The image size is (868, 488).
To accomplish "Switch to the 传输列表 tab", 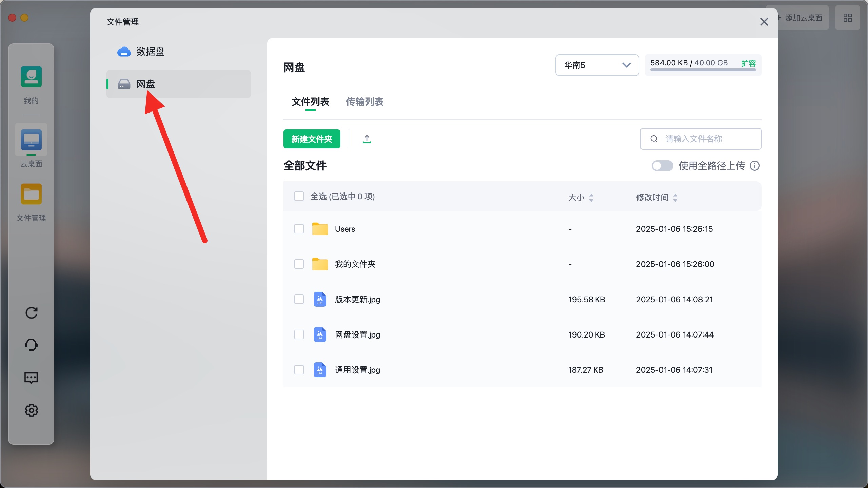I will (x=364, y=102).
